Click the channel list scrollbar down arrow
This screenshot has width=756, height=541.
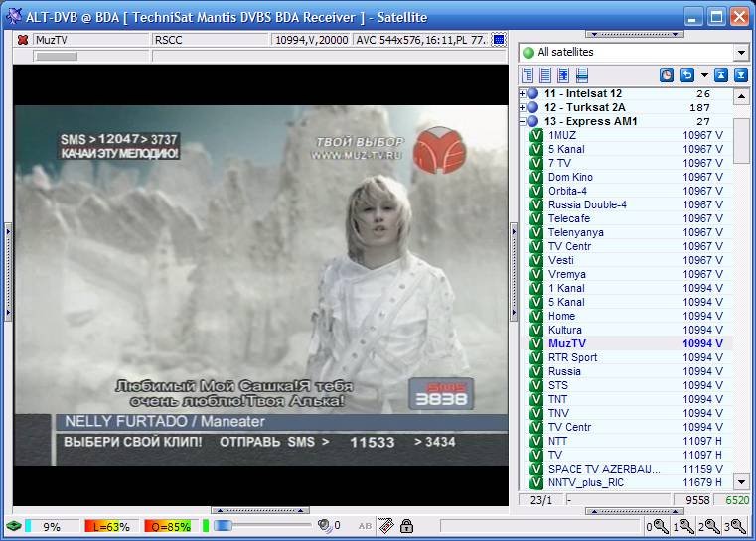tap(741, 482)
